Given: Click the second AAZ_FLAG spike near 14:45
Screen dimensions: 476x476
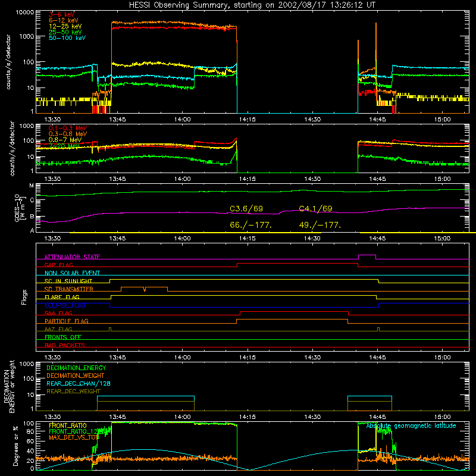Looking at the screenshot, I should click(x=378, y=329).
